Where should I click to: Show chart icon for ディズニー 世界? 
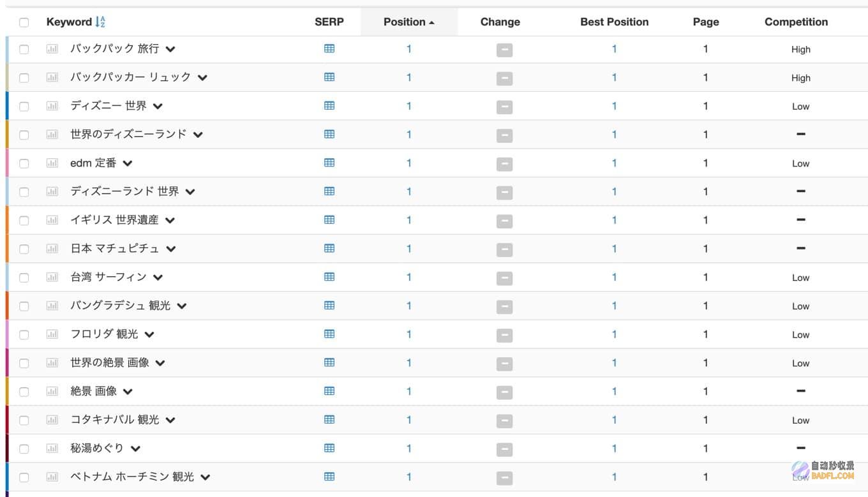point(52,106)
